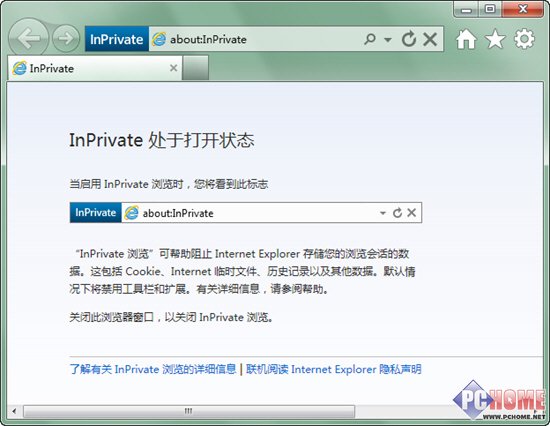The height and width of the screenshot is (426, 550).
Task: Click the Forward navigation arrow
Action: pos(66,38)
